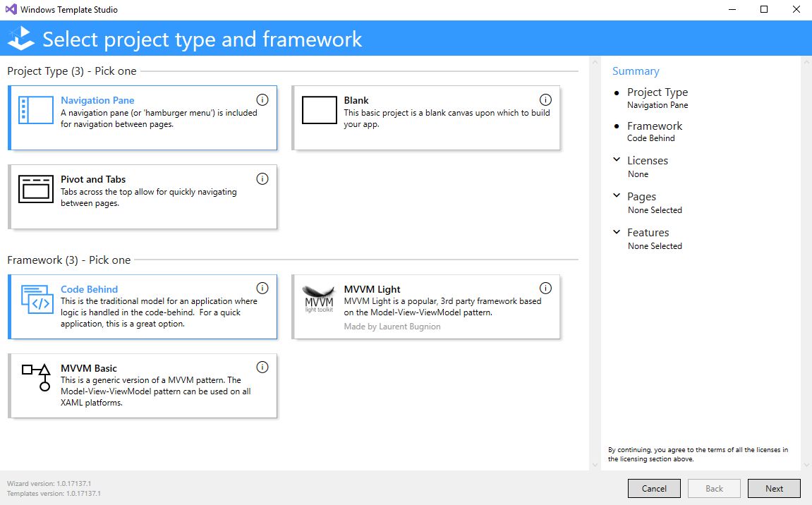Choose MVVM Light framework card
This screenshot has height=505, width=812.
click(x=425, y=307)
